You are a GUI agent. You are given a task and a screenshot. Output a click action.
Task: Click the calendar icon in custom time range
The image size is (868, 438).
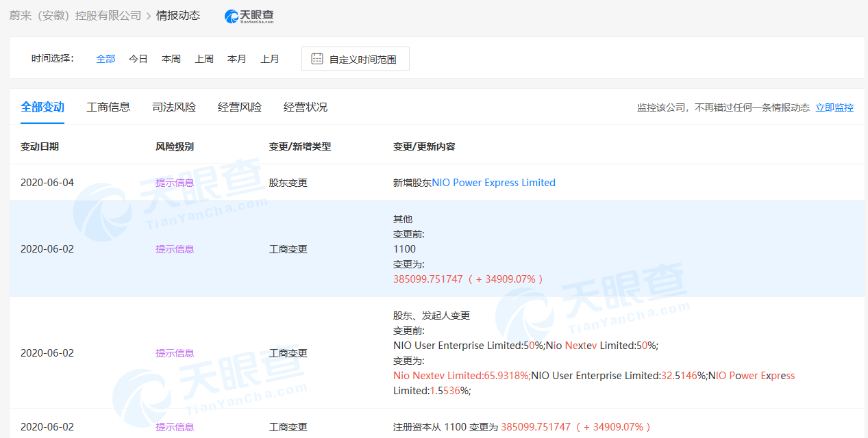pos(317,59)
